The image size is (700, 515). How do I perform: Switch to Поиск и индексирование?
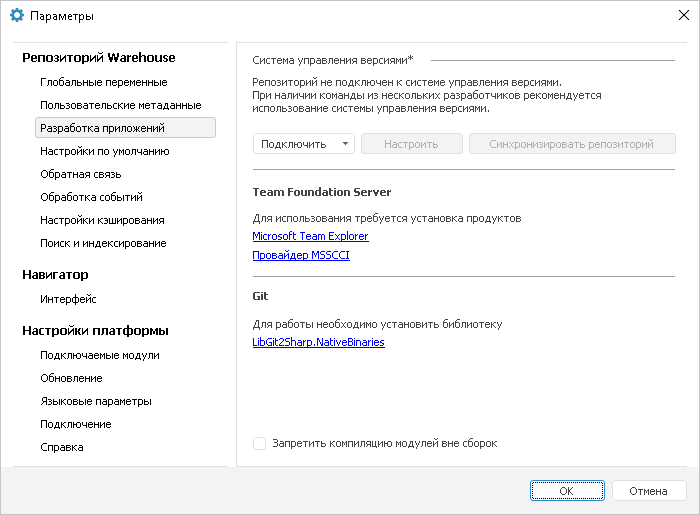(x=103, y=243)
